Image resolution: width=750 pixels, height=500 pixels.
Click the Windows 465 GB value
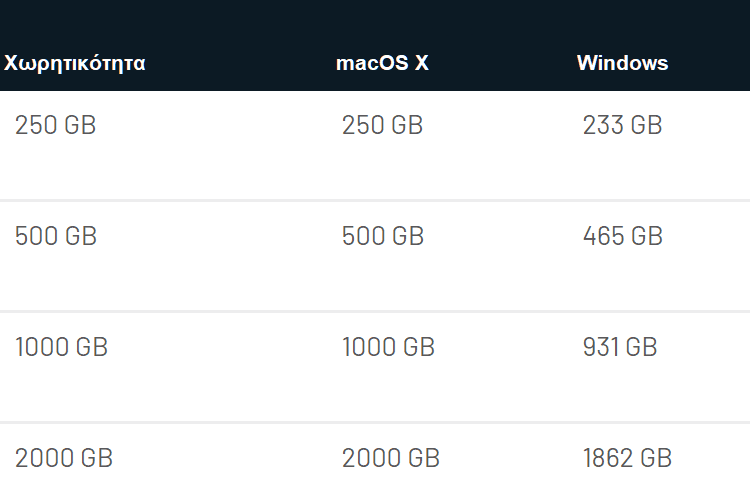pyautogui.click(x=623, y=236)
